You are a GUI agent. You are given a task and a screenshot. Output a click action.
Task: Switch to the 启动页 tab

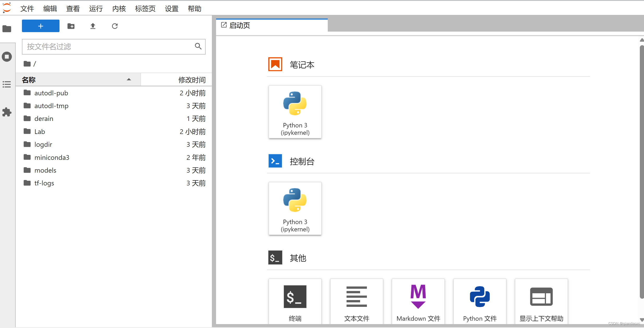[272, 25]
